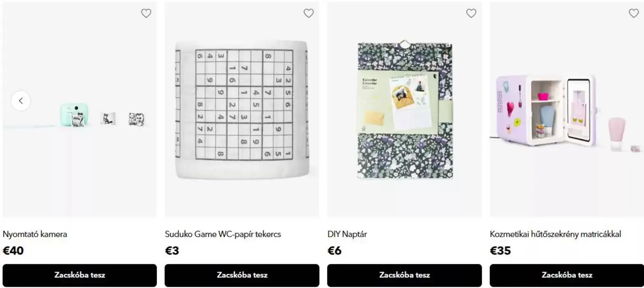
Task: Click heart icon on Sudoku toilet paper
Action: pos(309,14)
